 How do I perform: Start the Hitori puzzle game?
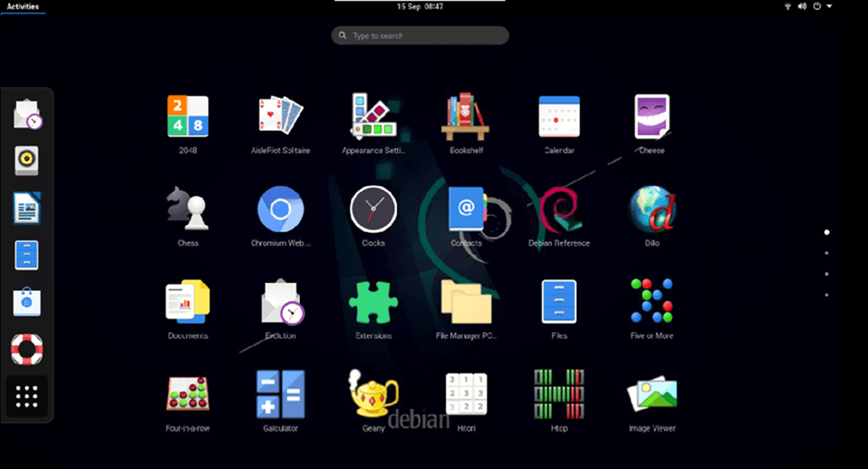pos(466,393)
